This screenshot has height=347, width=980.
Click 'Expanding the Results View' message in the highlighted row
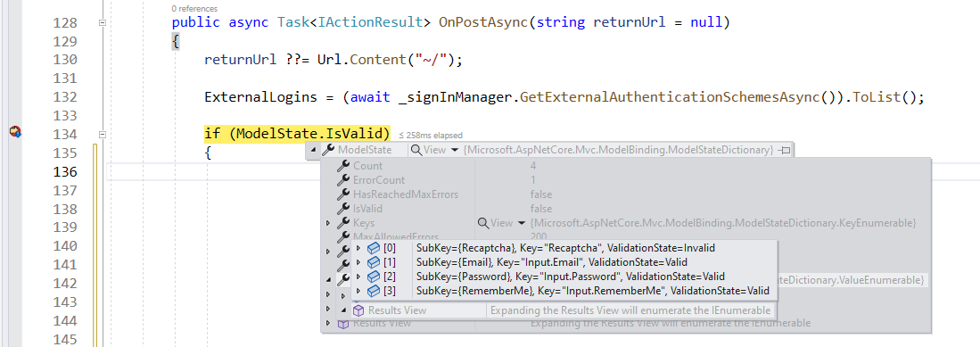(x=630, y=310)
